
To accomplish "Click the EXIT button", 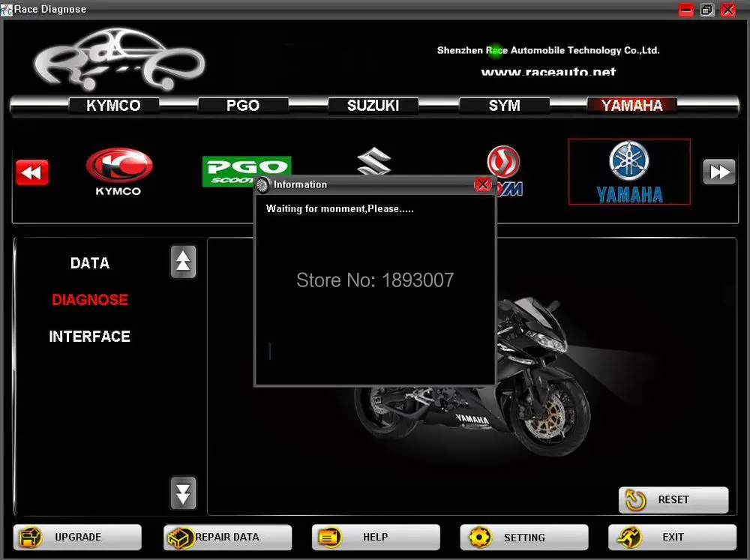I will (x=673, y=537).
